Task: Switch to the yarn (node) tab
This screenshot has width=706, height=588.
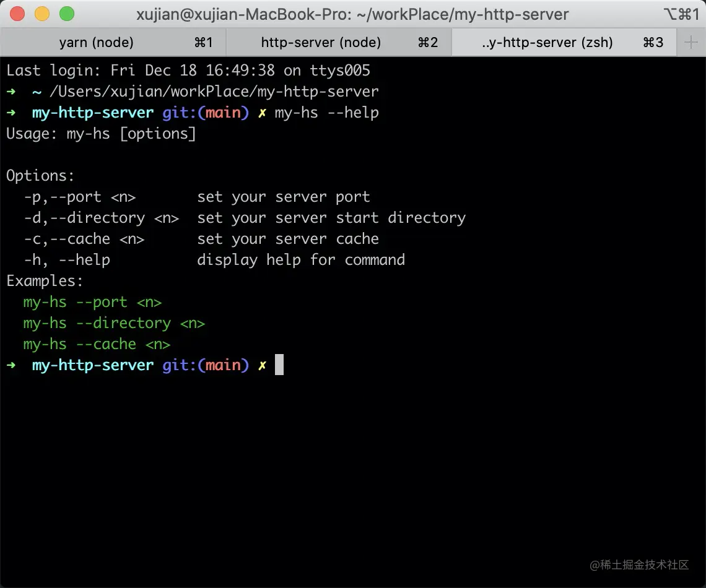Action: [113, 42]
